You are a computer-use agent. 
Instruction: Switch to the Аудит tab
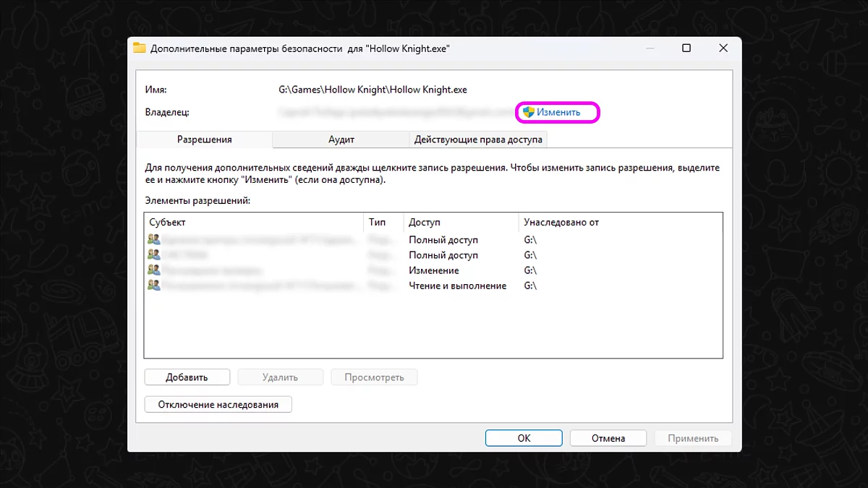point(341,139)
